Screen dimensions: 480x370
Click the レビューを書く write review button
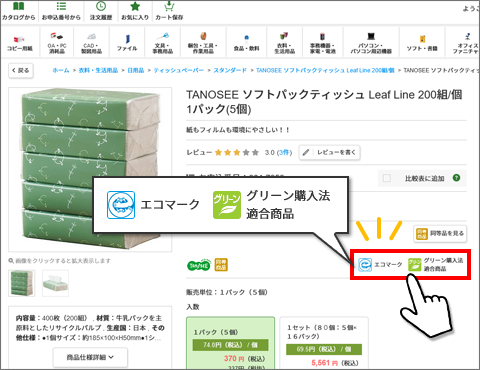coord(329,152)
